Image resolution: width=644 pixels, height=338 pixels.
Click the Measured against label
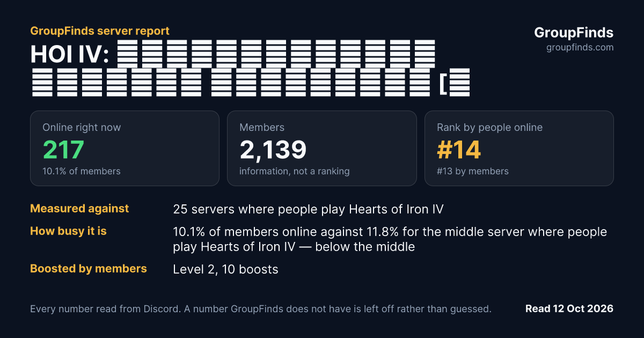[79, 209]
